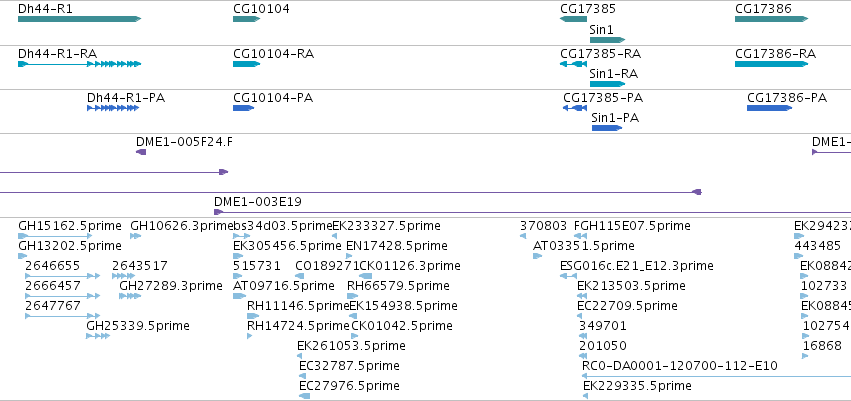This screenshot has height=401, width=851.
Task: Click the Dh44-R1 gene arrow glyph
Action: click(x=78, y=20)
